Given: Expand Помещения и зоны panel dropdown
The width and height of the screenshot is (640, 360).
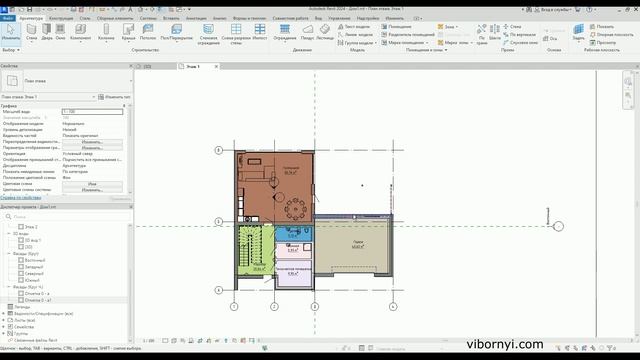Looking at the screenshot, I should 427,50.
